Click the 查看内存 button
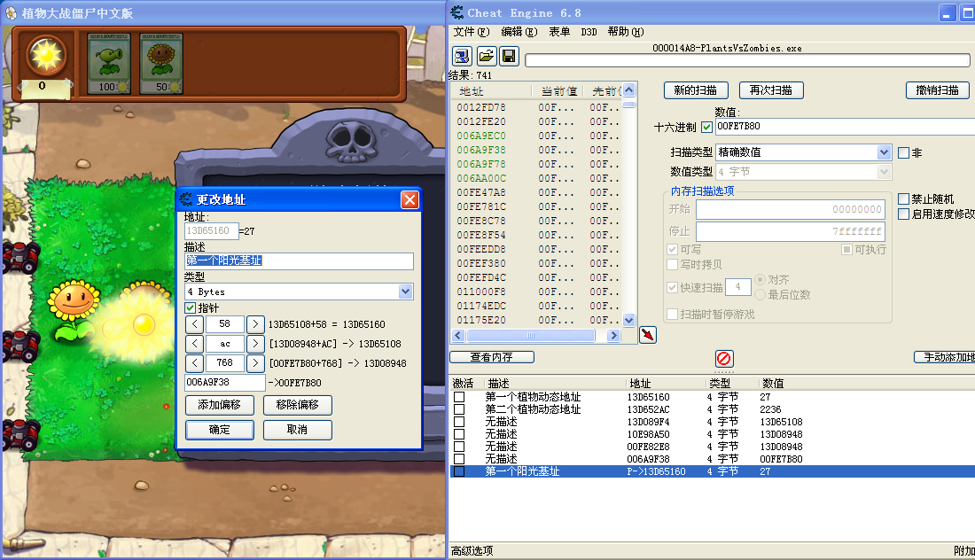This screenshot has height=560, width=975. click(x=491, y=357)
